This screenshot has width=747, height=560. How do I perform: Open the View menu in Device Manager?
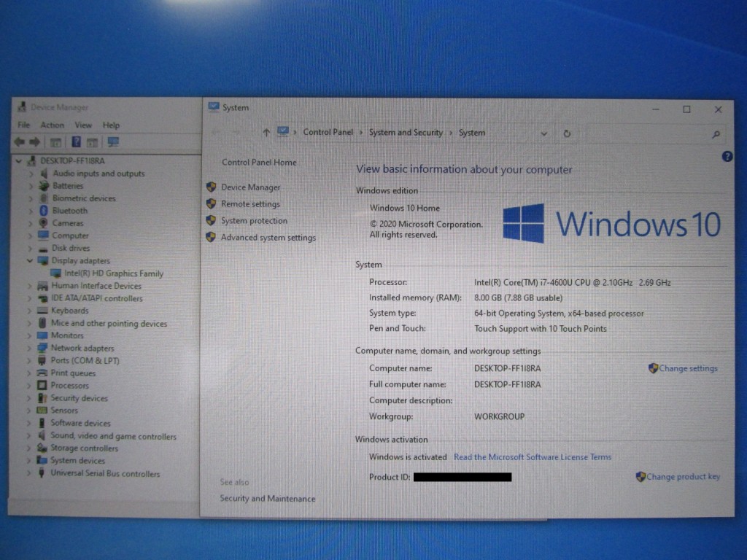point(83,125)
